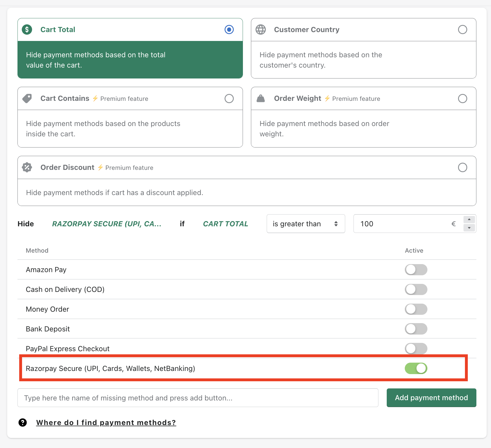The image size is (491, 448).
Task: Enable the Cash on Delivery toggle
Action: [416, 289]
